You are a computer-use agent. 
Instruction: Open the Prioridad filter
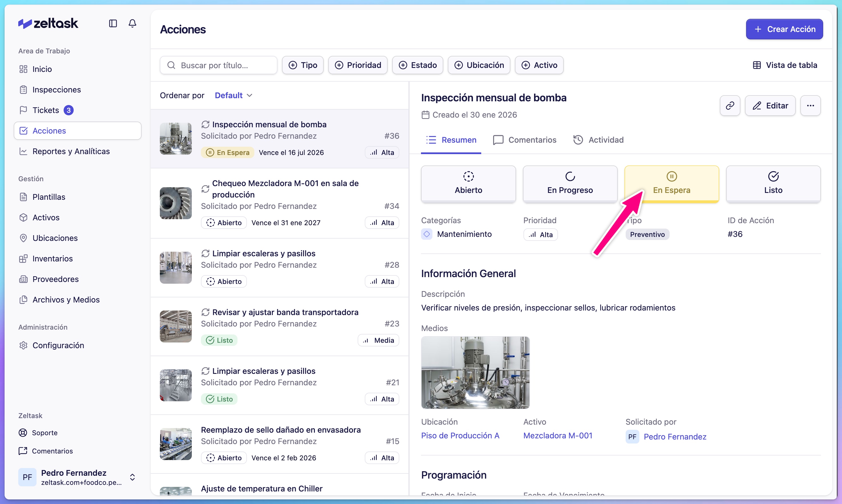click(358, 65)
